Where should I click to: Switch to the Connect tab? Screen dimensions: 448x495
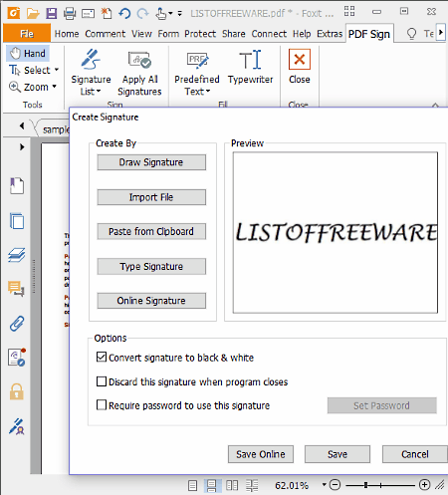coord(269,34)
